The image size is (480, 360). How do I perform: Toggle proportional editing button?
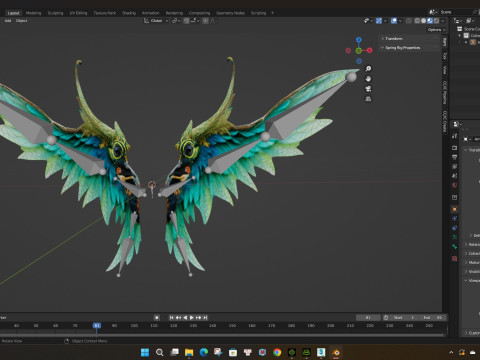pyautogui.click(x=205, y=21)
